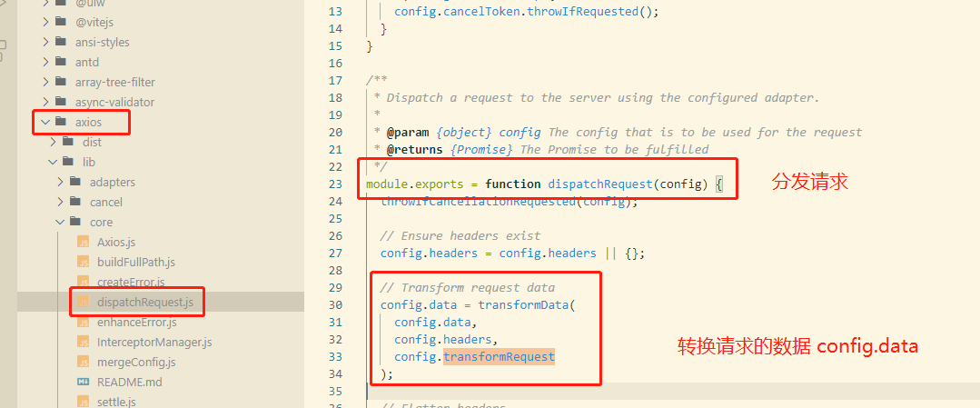Click the array-tree-filter folder icon
Screen dimensions: 980x408
click(x=61, y=82)
